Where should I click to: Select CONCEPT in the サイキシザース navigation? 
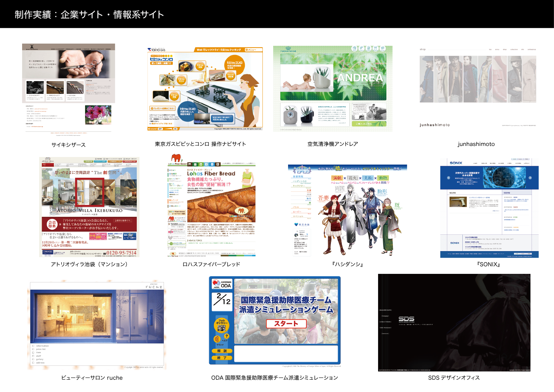click(x=61, y=49)
